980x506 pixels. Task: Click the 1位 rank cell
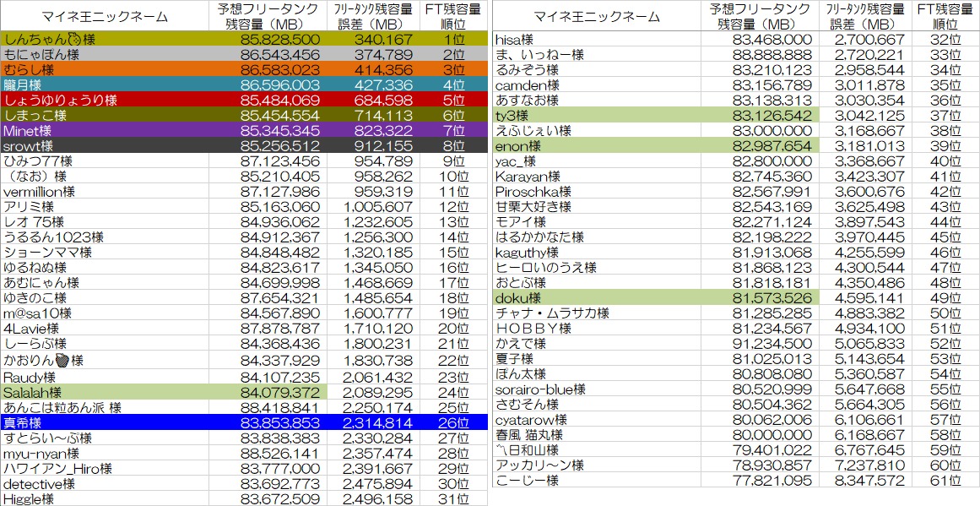coord(453,39)
